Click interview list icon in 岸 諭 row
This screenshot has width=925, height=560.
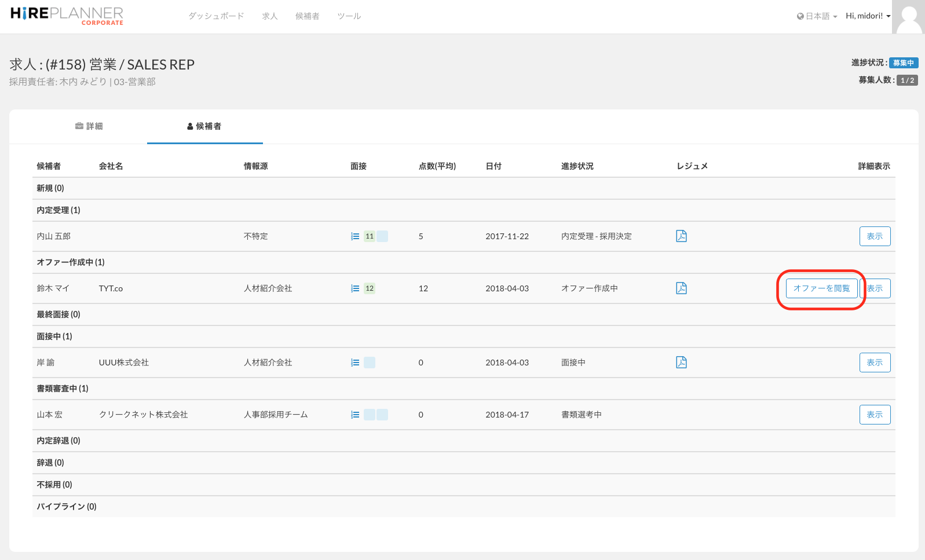click(x=355, y=363)
